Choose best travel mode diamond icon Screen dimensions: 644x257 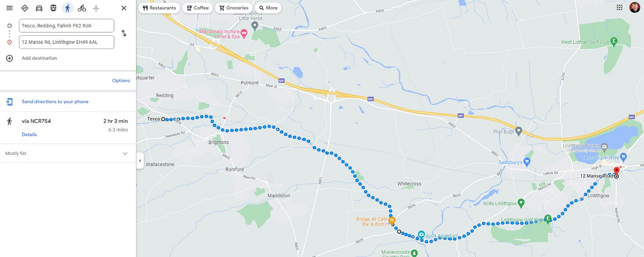(x=25, y=8)
